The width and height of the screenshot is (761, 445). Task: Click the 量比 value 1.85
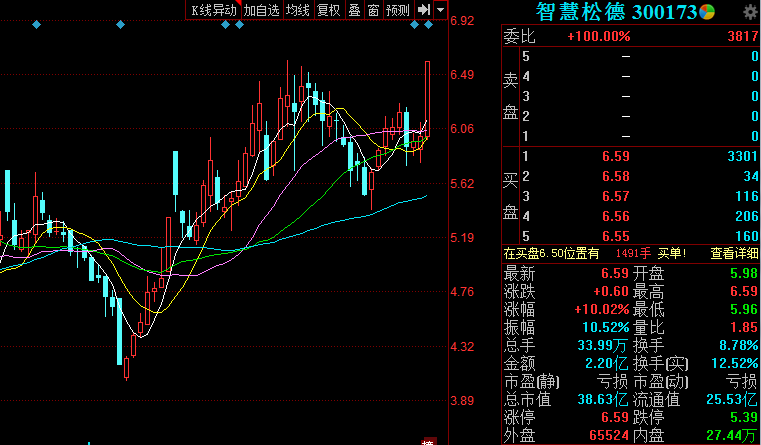coord(744,327)
